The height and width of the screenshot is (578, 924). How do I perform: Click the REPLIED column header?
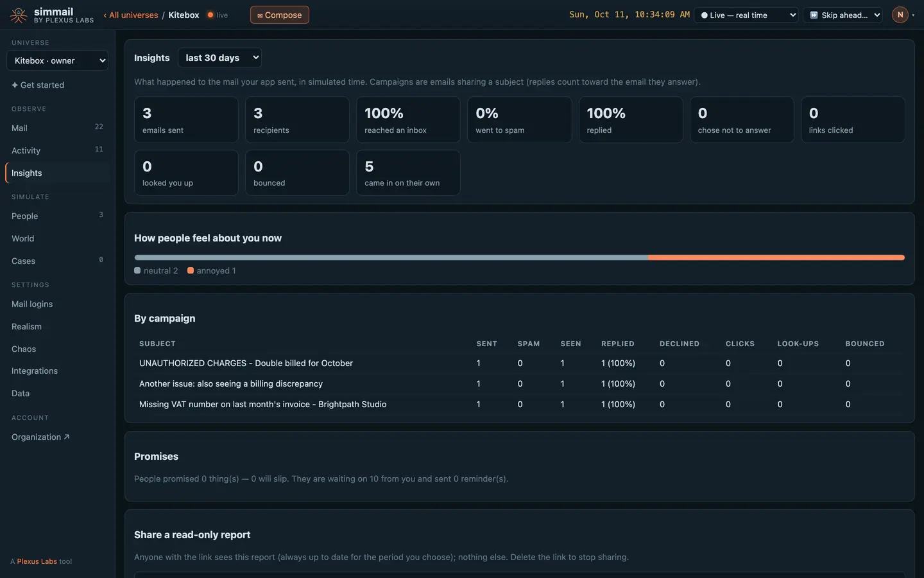click(x=617, y=344)
